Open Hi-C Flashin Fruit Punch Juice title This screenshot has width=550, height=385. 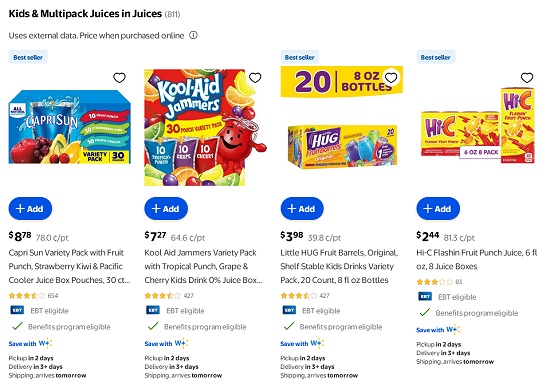(477, 259)
